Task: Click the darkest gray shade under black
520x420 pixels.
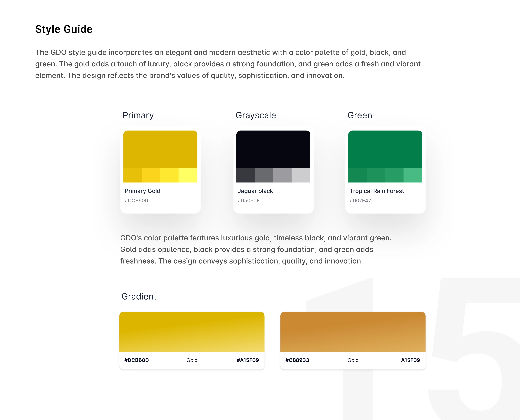Action: tap(245, 175)
